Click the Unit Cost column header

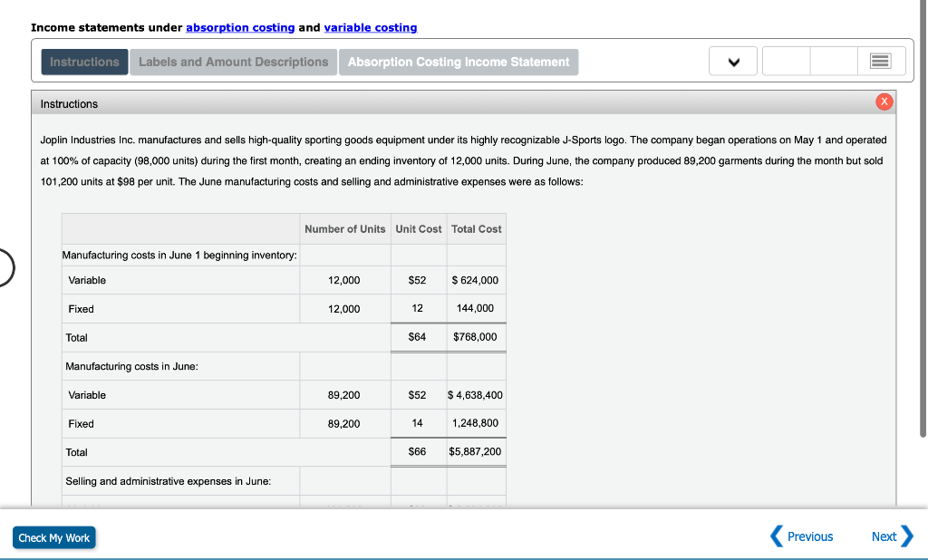coord(418,228)
